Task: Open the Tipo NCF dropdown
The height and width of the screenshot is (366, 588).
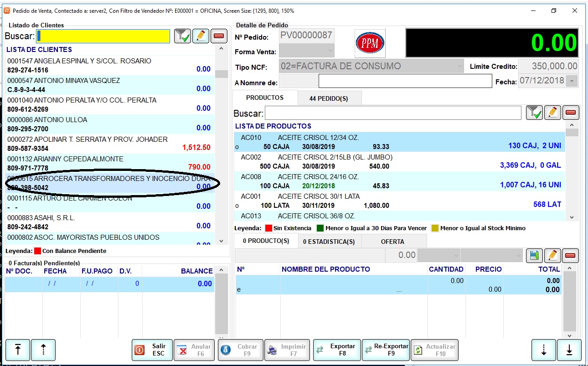Action: point(459,66)
